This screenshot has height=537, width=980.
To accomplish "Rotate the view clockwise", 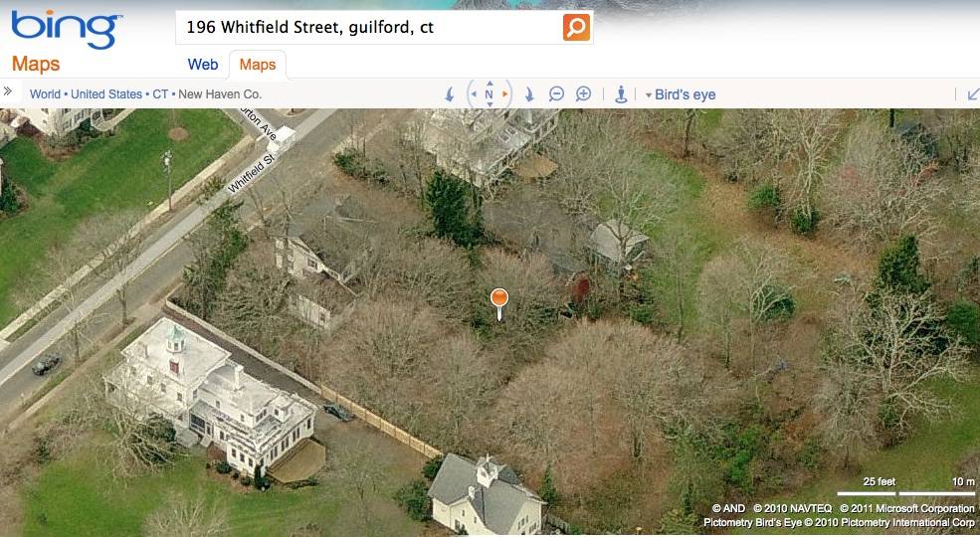I will click(529, 94).
